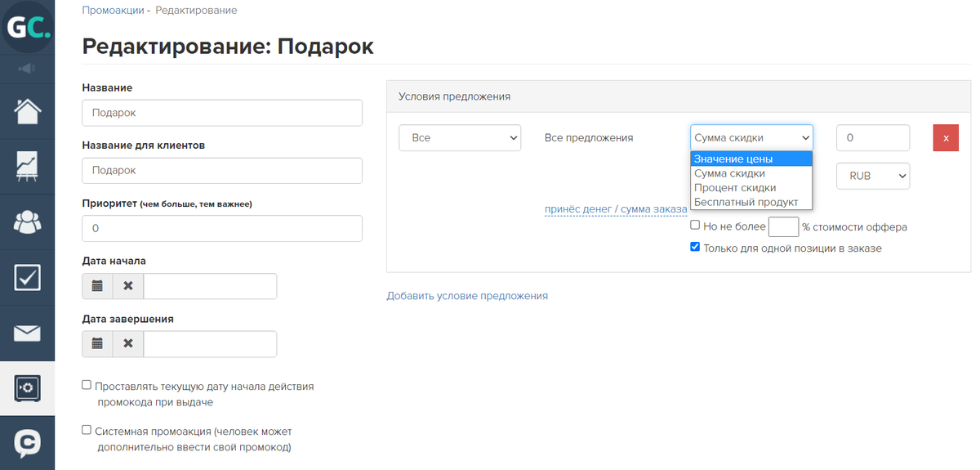The width and height of the screenshot is (980, 470).
Task: Open the tasks checkmark sidebar icon
Action: tap(28, 277)
